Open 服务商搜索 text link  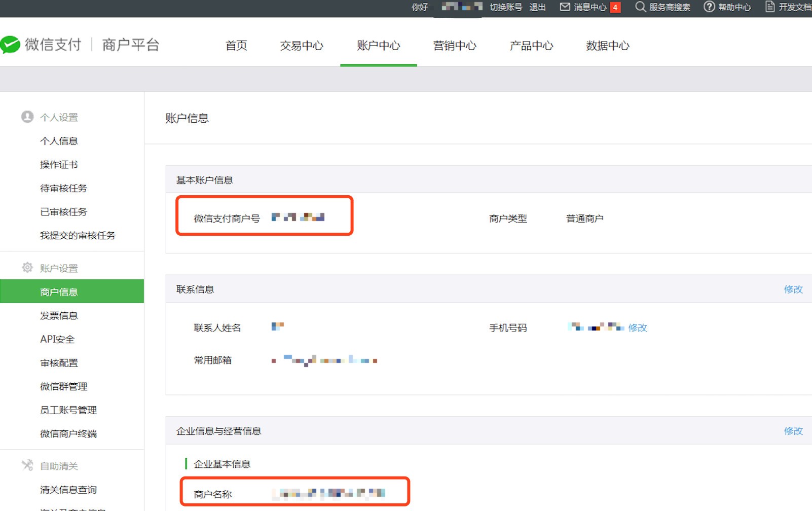point(670,7)
